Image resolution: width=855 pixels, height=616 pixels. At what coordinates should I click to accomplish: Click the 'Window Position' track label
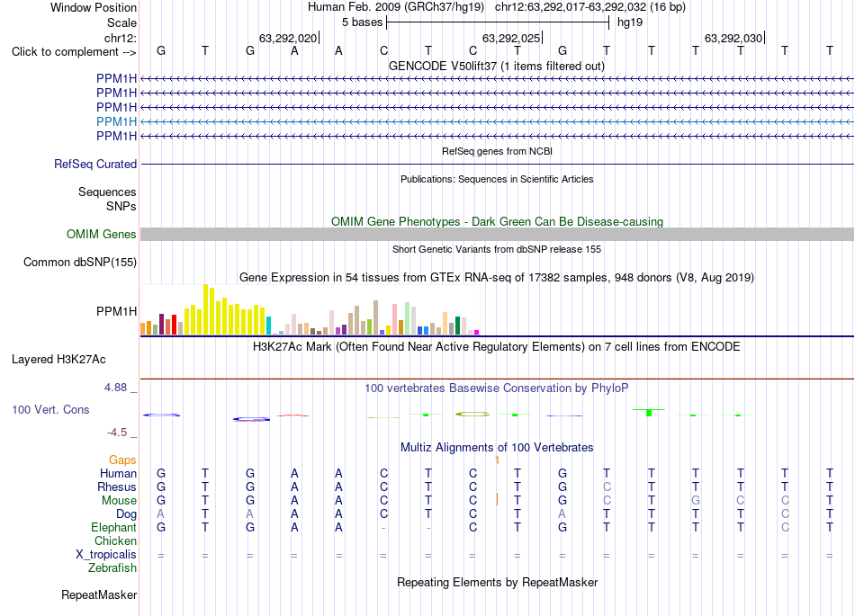(x=94, y=7)
